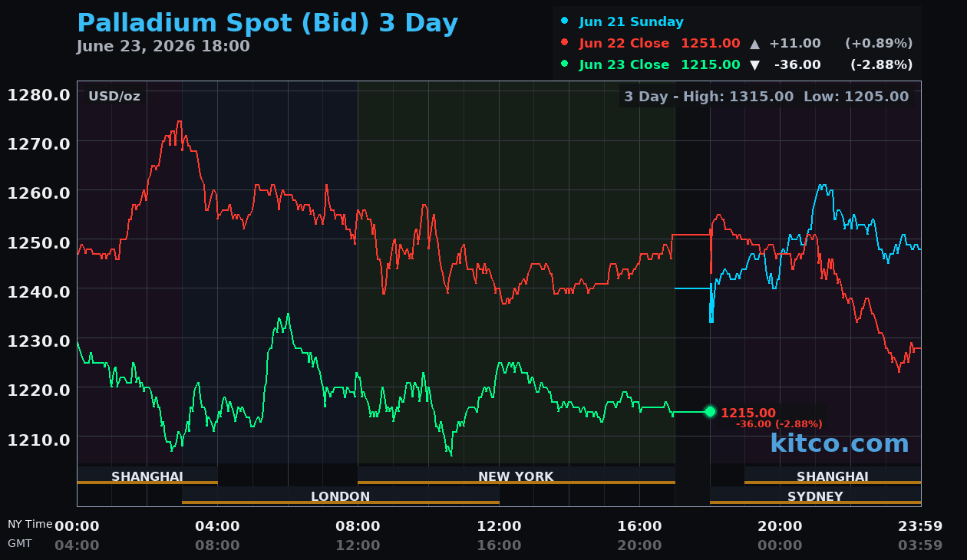The height and width of the screenshot is (560, 967).
Task: Click the (+0.89%) percent change
Action: pos(879,43)
